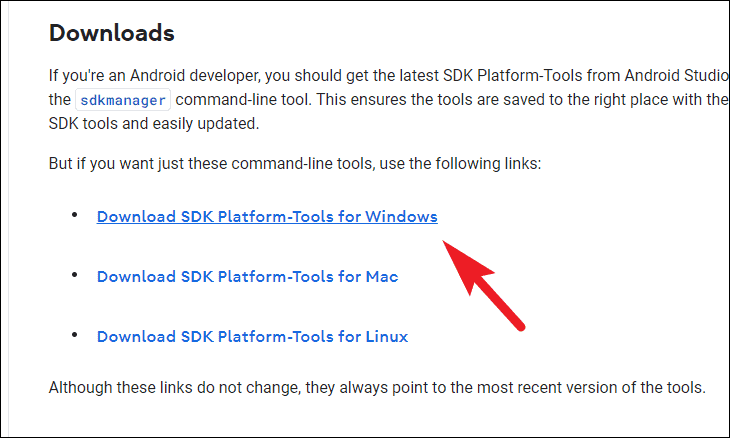Click the words 'Android Studio' in the first paragraph

[676, 76]
